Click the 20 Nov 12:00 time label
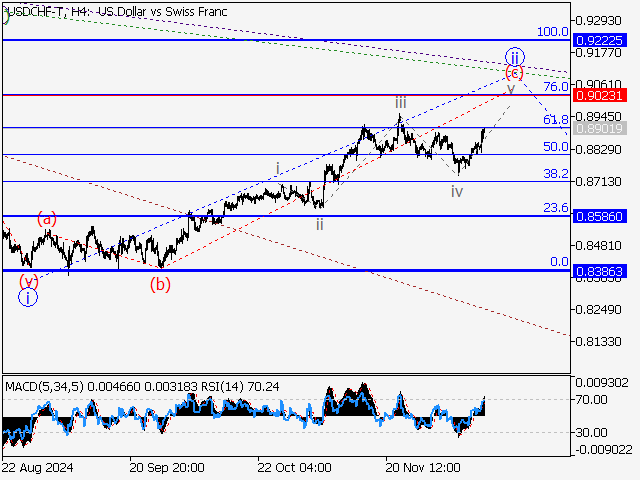The width and height of the screenshot is (640, 480). 423,467
